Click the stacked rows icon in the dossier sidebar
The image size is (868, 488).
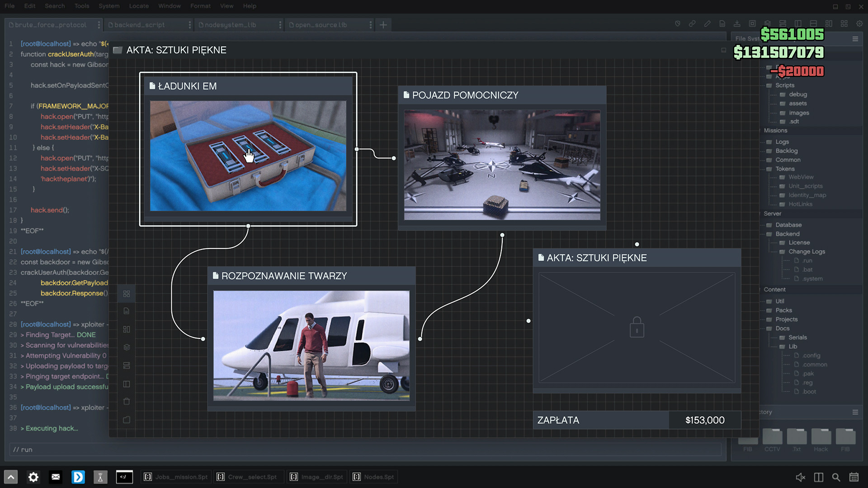(127, 365)
